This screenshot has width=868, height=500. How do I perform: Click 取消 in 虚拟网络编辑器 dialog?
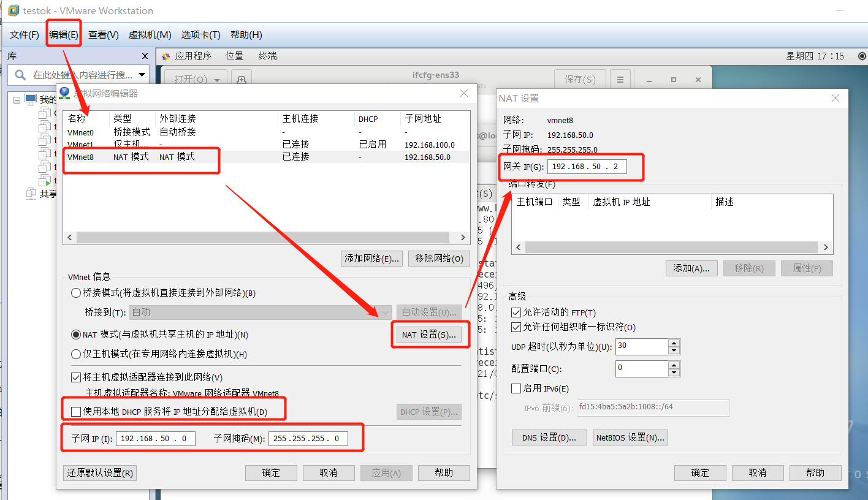pos(329,473)
